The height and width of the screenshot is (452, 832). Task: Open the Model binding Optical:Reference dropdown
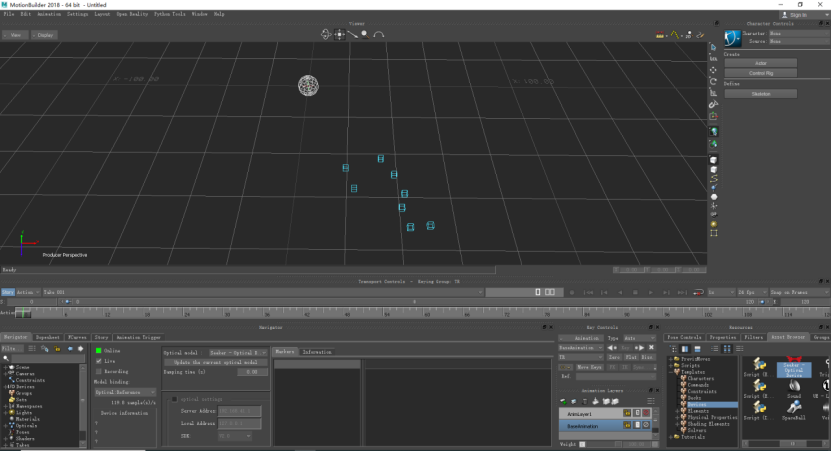click(125, 392)
